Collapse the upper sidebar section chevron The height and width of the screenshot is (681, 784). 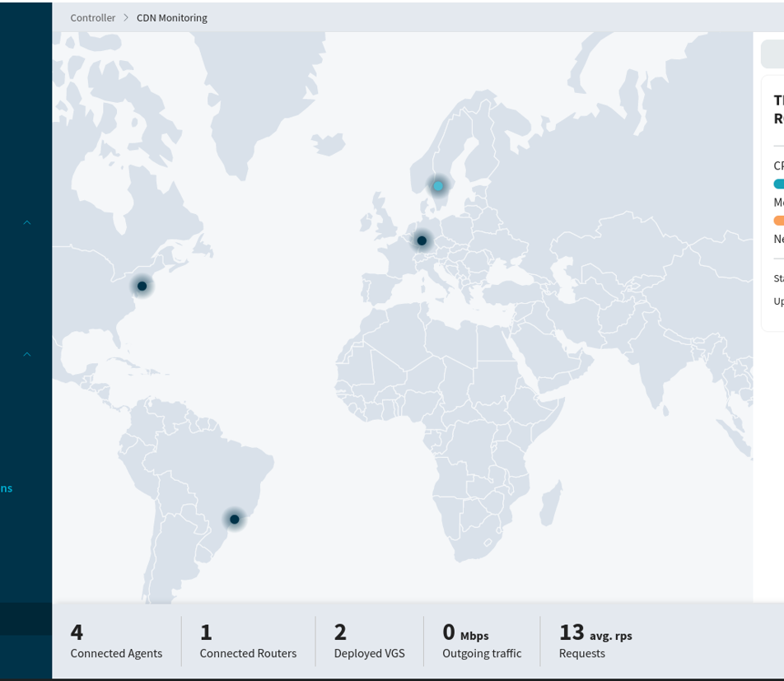point(27,222)
